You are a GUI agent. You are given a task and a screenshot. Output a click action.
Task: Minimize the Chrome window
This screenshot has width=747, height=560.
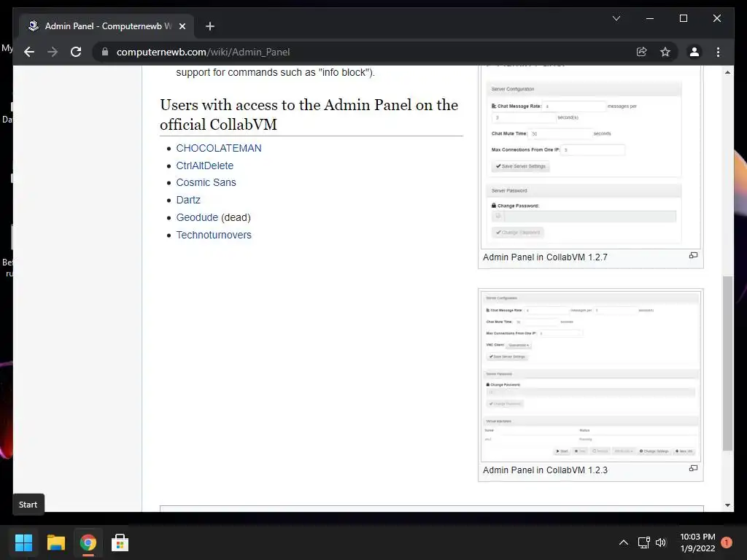click(x=650, y=18)
